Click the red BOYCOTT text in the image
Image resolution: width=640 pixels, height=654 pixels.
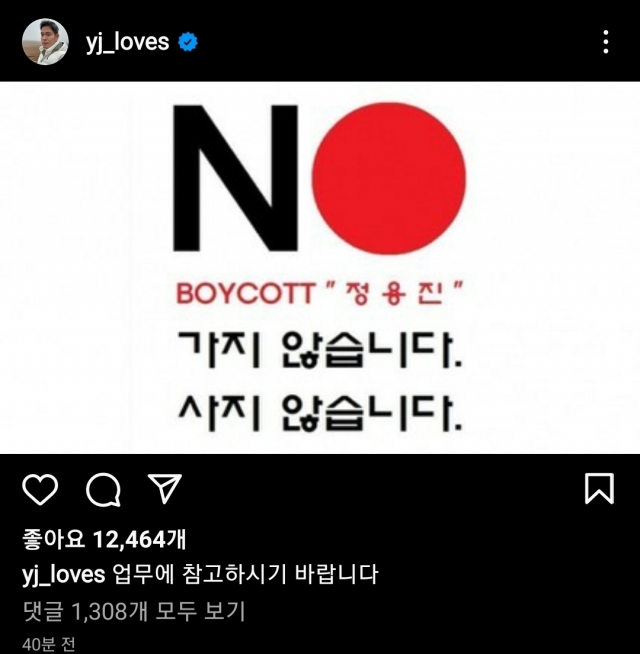coord(245,294)
